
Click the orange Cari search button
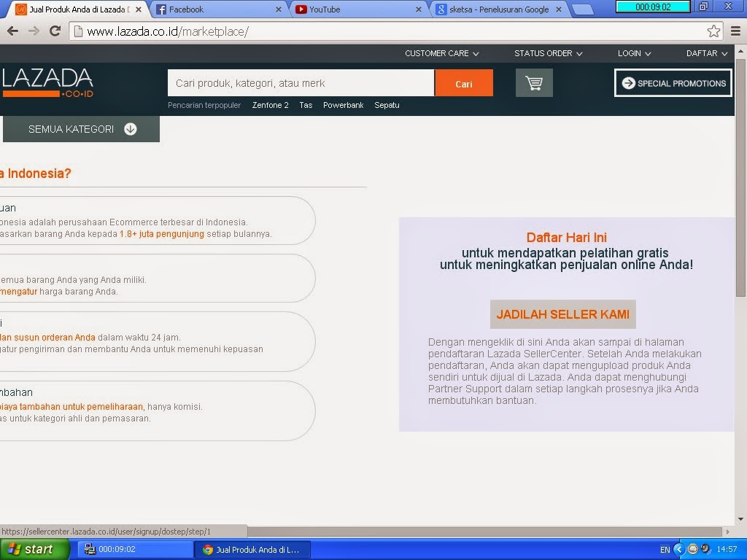tap(463, 83)
